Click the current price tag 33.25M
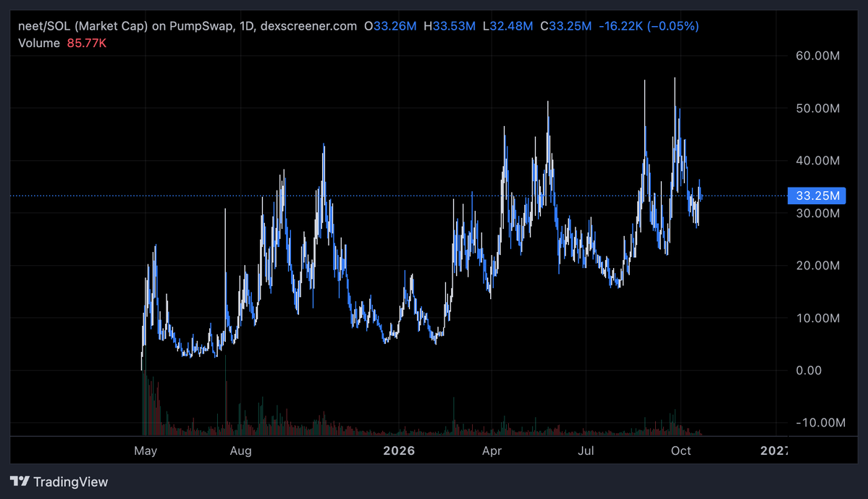Viewport: 868px width, 499px height. [x=817, y=196]
